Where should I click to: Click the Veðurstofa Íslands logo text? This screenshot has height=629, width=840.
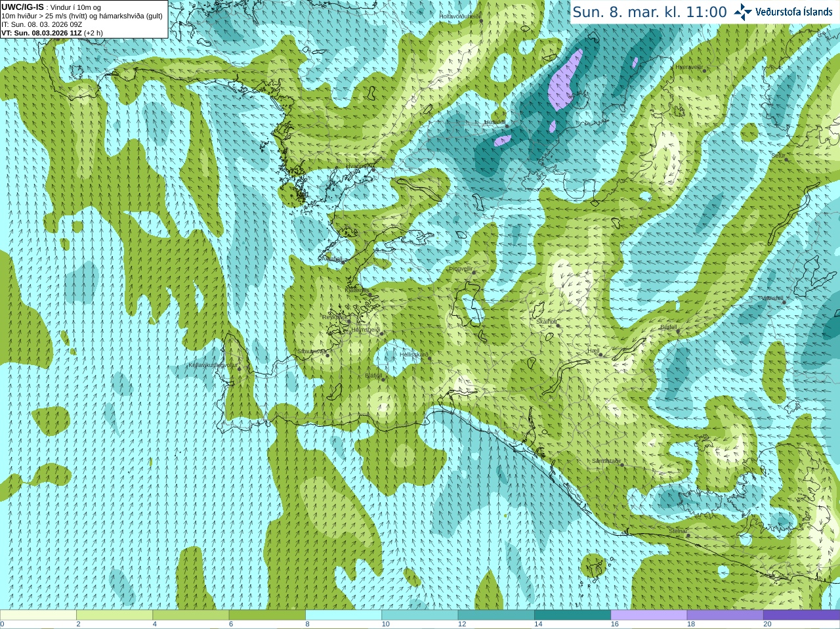794,12
